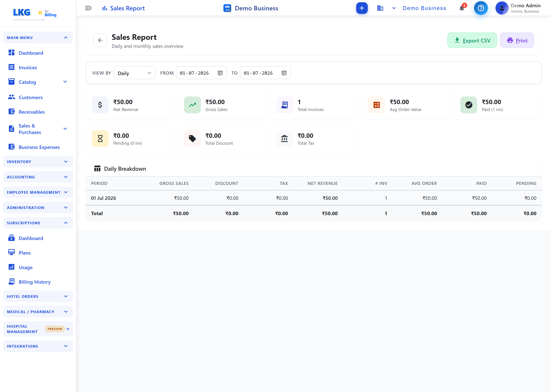Screen dimensions: 551x392
Task: Expand the Accounting section
Action: pyautogui.click(x=38, y=177)
